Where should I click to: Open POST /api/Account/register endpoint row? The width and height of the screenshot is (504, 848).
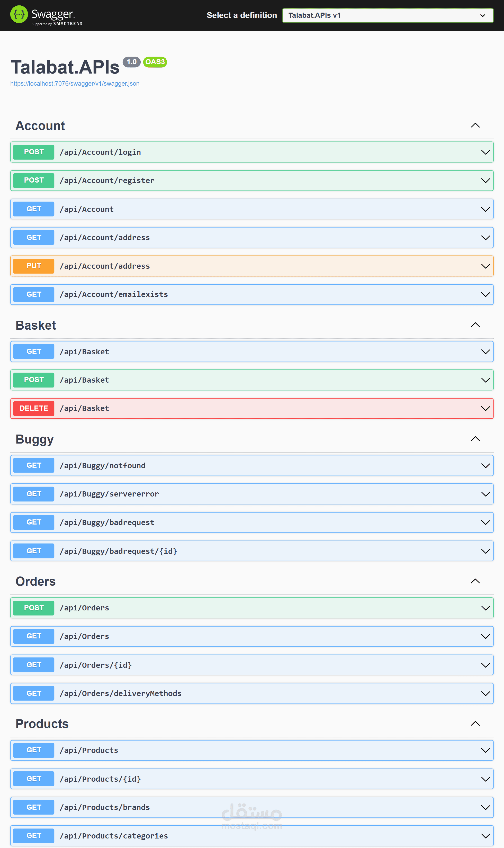click(107, 180)
